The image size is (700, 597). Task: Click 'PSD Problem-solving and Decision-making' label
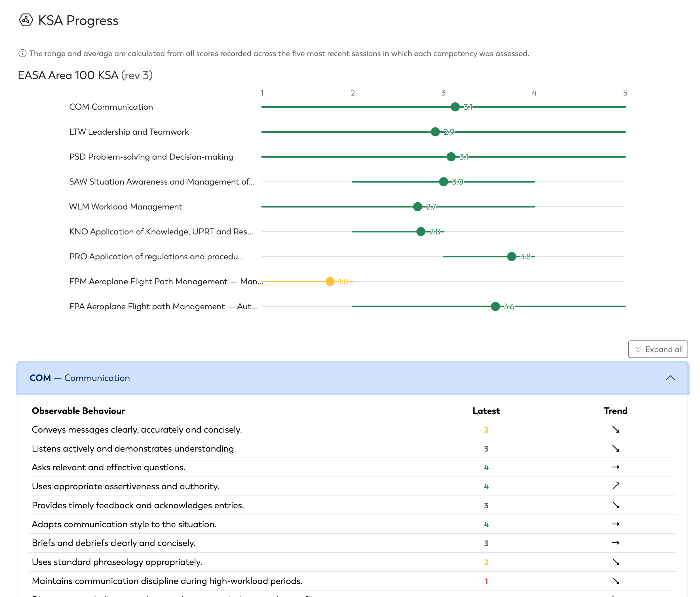coord(151,157)
